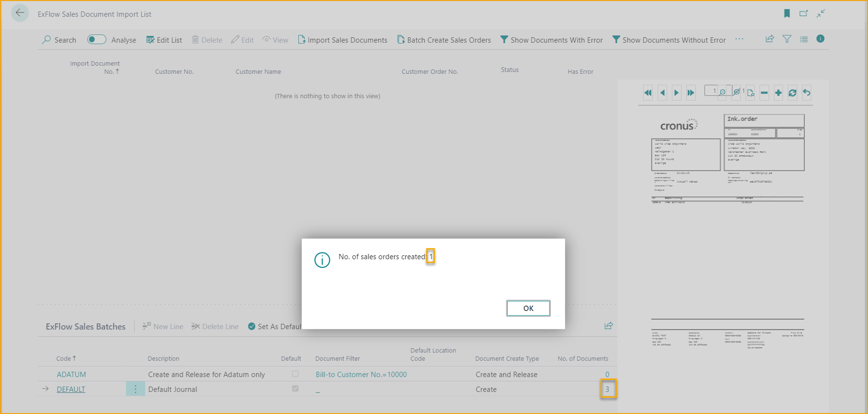
Task: Select Batch Create Sales Orders action
Action: (x=444, y=40)
